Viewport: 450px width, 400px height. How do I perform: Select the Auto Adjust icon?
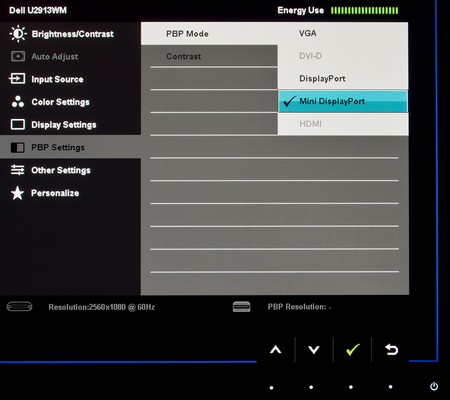18,57
